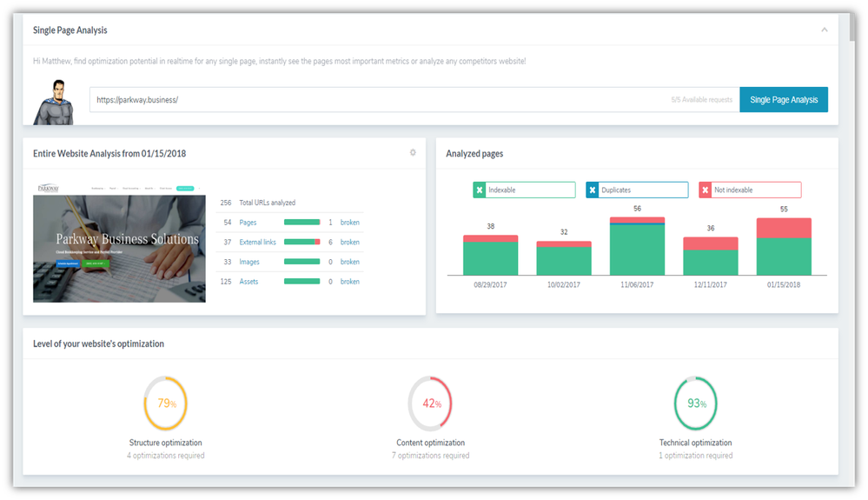Screen dimensions: 868x500
Task: Open the External links report
Action: tap(257, 242)
